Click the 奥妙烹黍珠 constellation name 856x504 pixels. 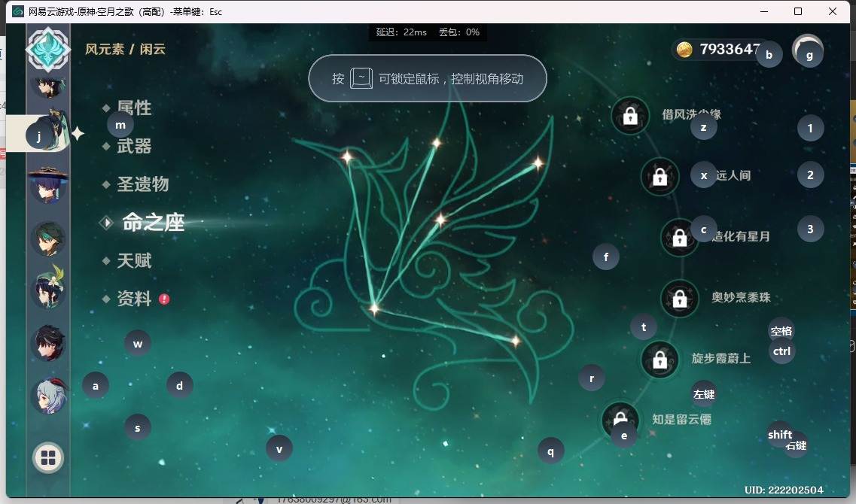point(741,298)
